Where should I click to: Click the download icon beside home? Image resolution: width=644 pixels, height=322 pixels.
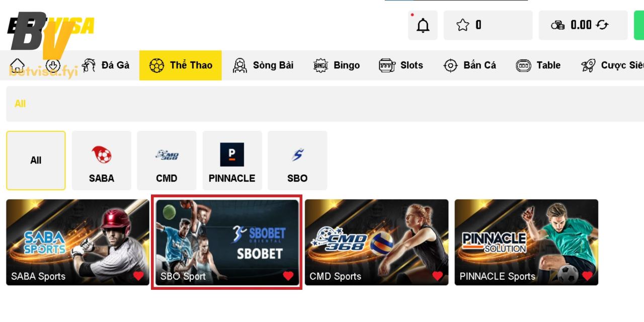click(53, 65)
